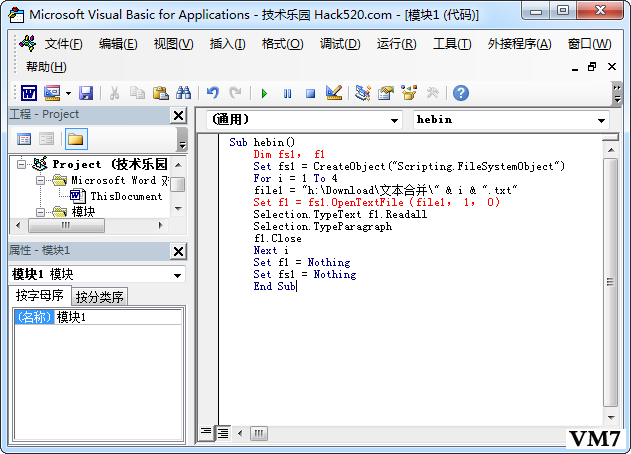631x454 pixels.
Task: Open the 视图(V) menu
Action: coord(173,44)
